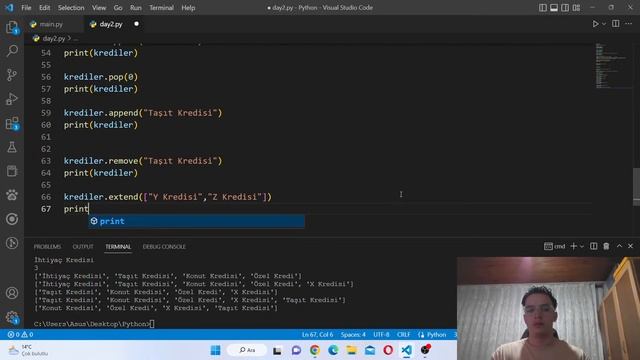Open the Search view icon
640x360 pixels.
(x=12, y=51)
